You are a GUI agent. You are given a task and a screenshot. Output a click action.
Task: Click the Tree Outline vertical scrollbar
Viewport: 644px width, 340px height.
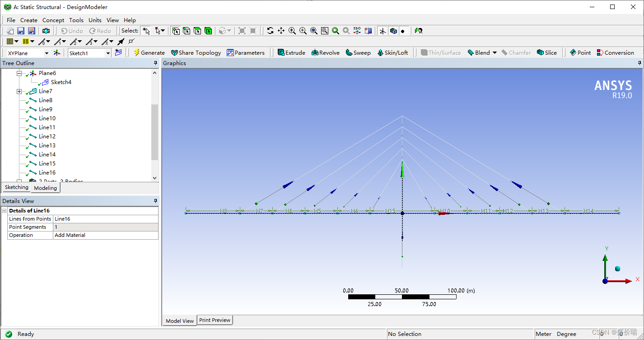click(x=155, y=132)
